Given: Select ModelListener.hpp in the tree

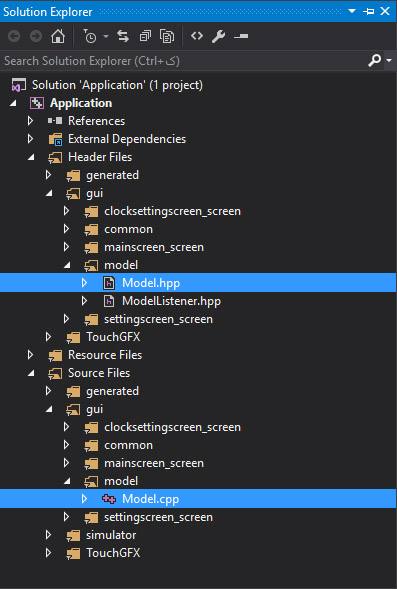Looking at the screenshot, I should click(171, 301).
